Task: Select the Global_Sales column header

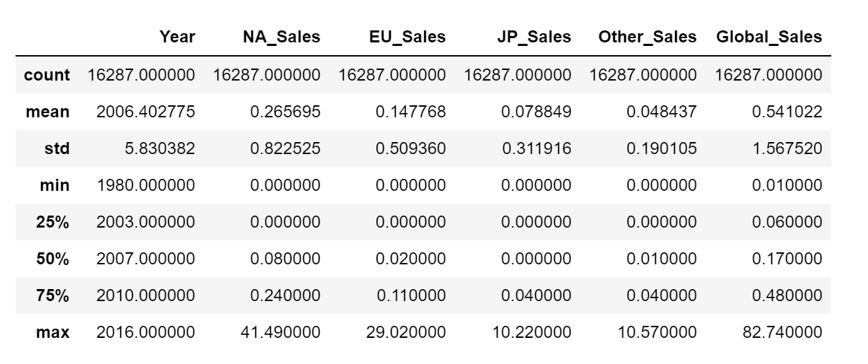Action: 769,37
